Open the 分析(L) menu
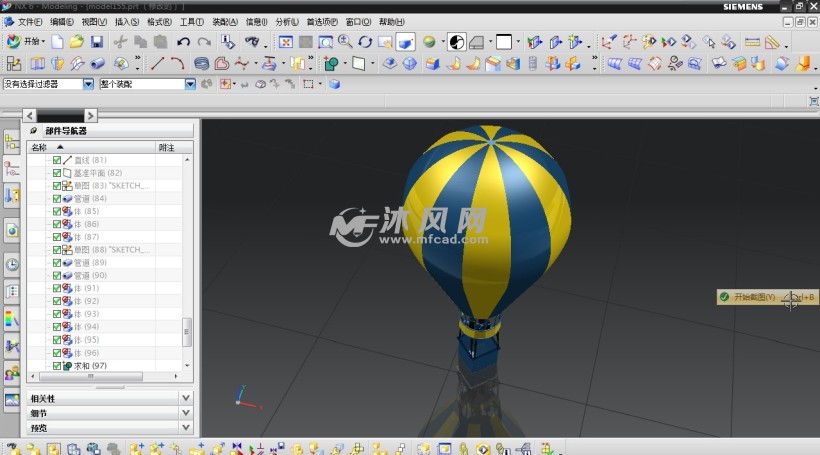Image resolution: width=820 pixels, height=455 pixels. pyautogui.click(x=286, y=21)
